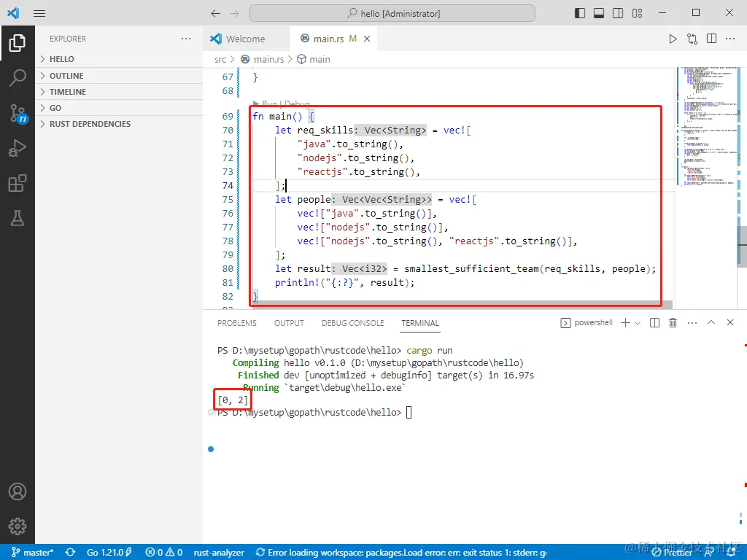Open Explorer Views and More Actions ellipsis
Viewport: 747px width, 560px height.
[x=186, y=39]
